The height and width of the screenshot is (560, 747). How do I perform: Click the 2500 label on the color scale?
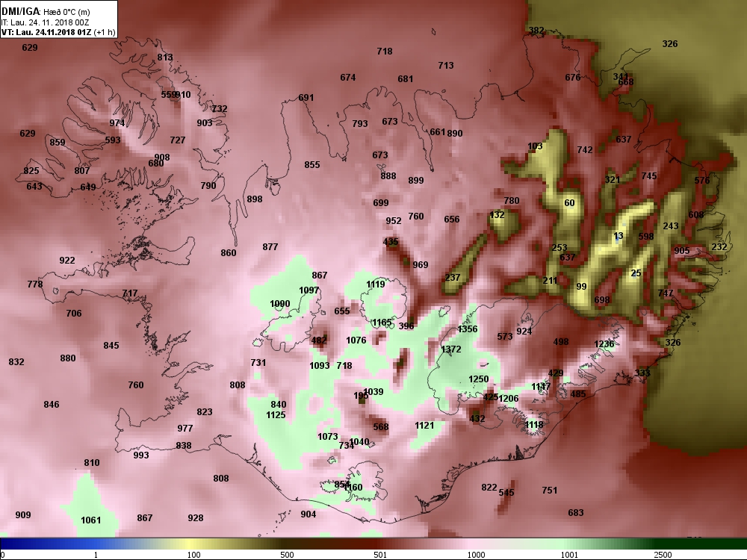click(x=662, y=555)
